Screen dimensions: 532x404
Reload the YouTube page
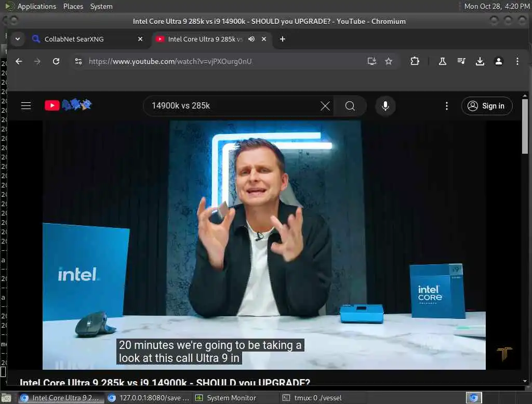tap(56, 61)
